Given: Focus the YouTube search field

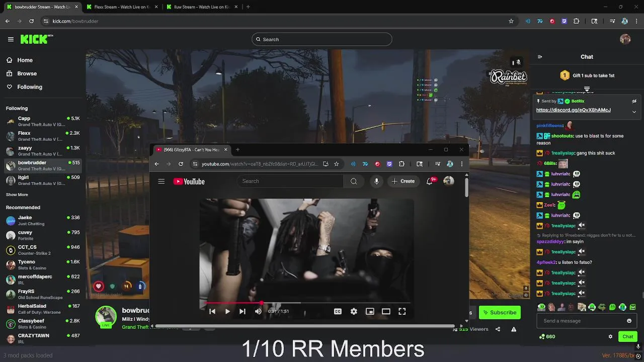Looking at the screenshot, I should click(x=290, y=181).
